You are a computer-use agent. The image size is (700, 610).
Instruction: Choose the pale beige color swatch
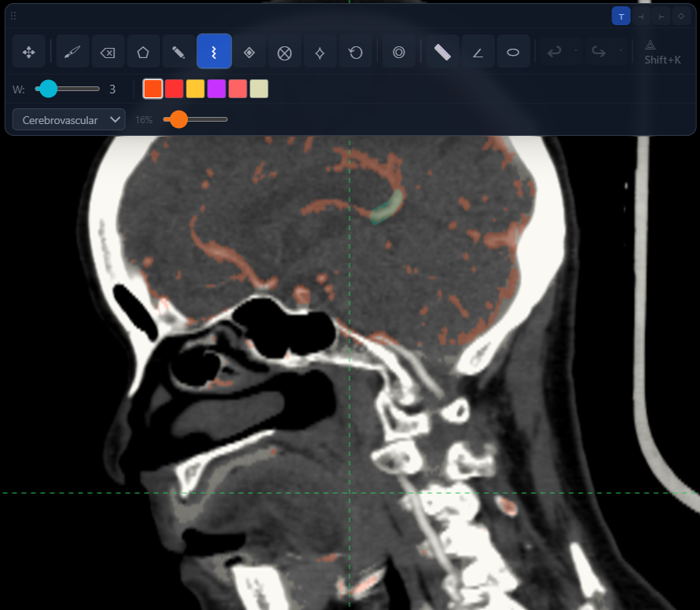coord(259,89)
